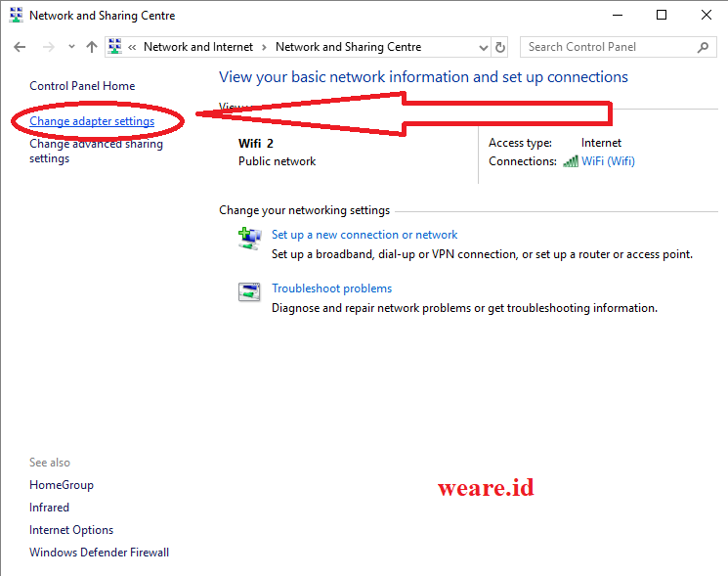The width and height of the screenshot is (728, 576).
Task: Open the address bar history dropdown
Action: pos(484,47)
